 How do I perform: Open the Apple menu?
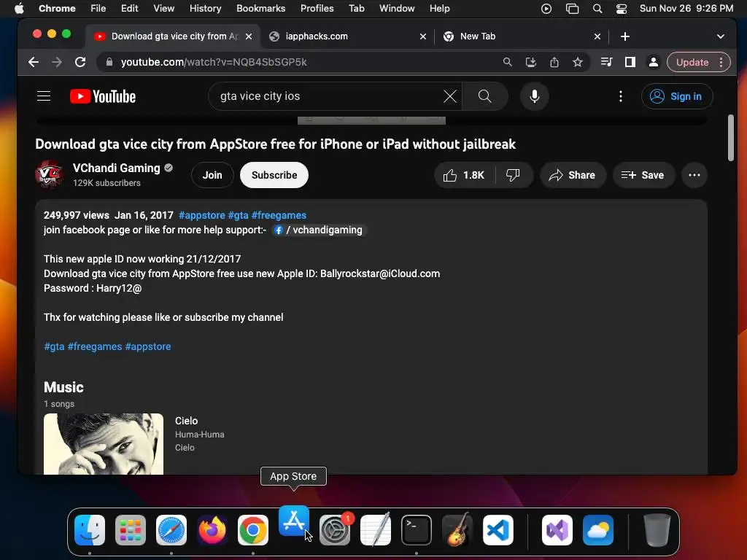point(19,9)
